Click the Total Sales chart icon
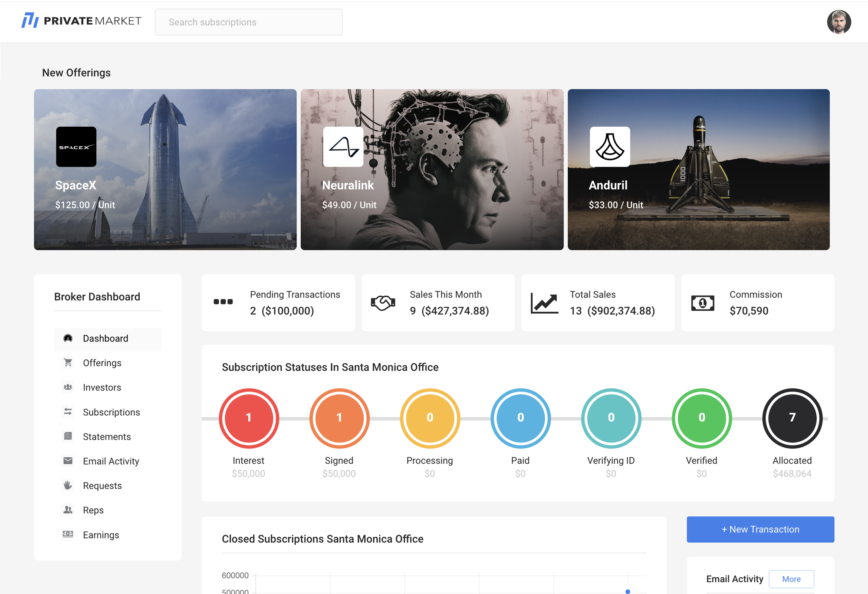868x594 pixels. tap(544, 303)
